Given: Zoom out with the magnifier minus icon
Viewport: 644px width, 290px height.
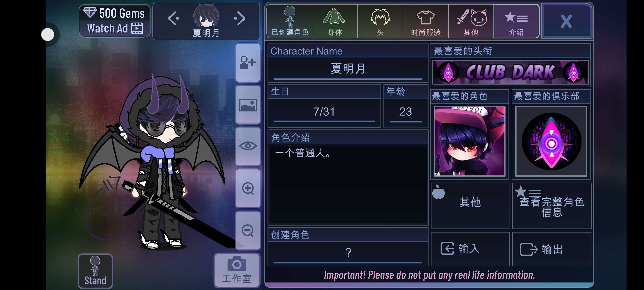Looking at the screenshot, I should click(x=248, y=230).
